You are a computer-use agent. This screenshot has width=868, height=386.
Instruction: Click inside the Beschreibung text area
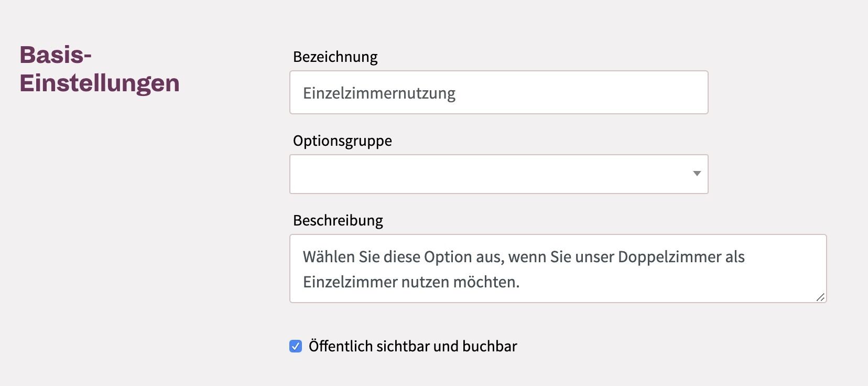[558, 269]
